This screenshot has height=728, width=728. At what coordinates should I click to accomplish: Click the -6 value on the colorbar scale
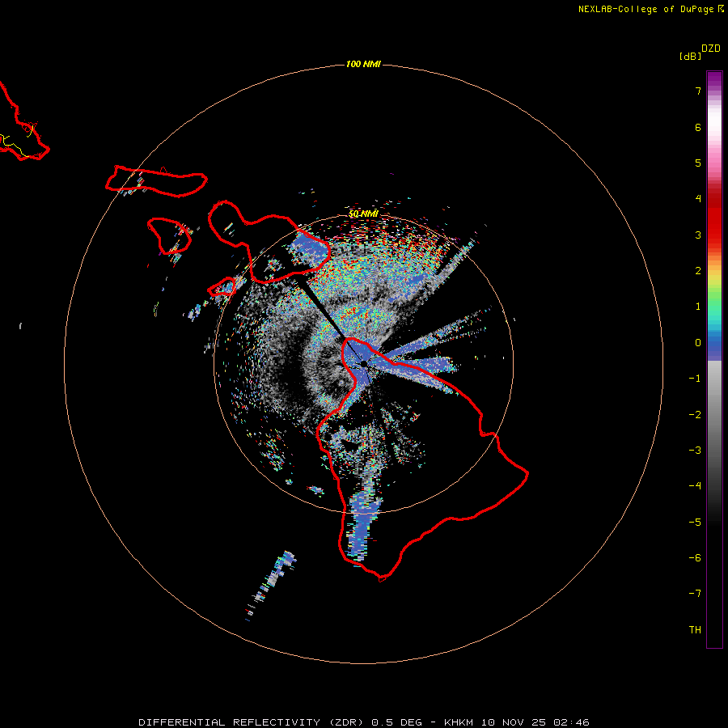pyautogui.click(x=695, y=558)
